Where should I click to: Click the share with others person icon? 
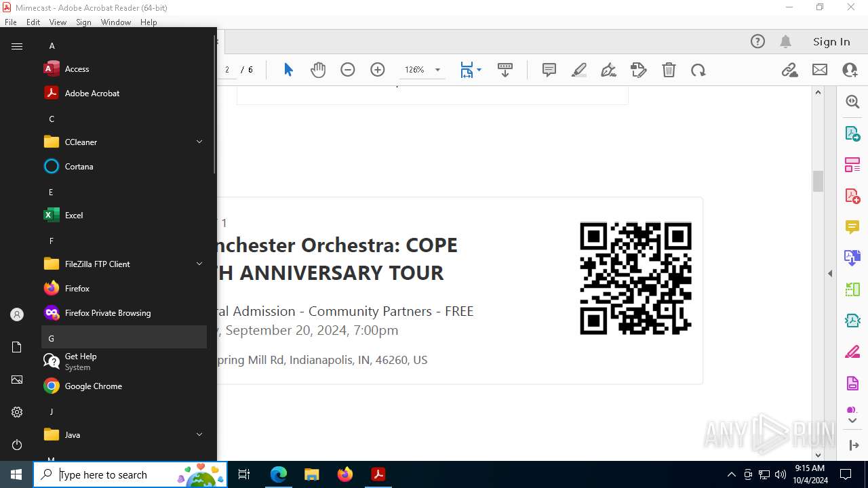[x=850, y=70]
